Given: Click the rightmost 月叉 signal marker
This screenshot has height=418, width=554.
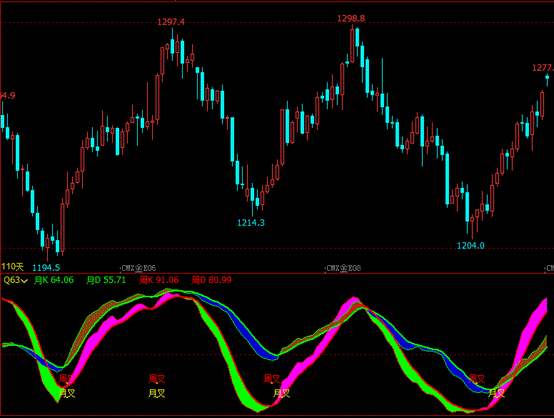Looking at the screenshot, I should [496, 393].
